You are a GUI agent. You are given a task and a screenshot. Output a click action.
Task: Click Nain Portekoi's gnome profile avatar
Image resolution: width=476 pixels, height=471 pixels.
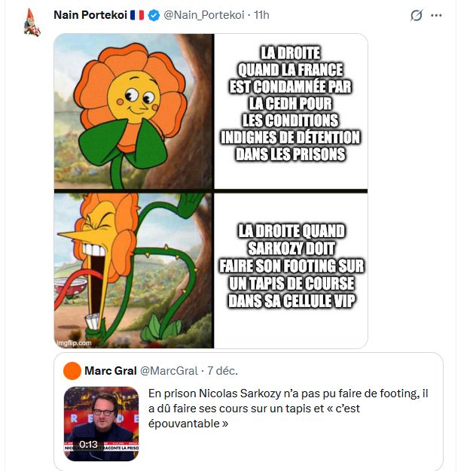32,22
